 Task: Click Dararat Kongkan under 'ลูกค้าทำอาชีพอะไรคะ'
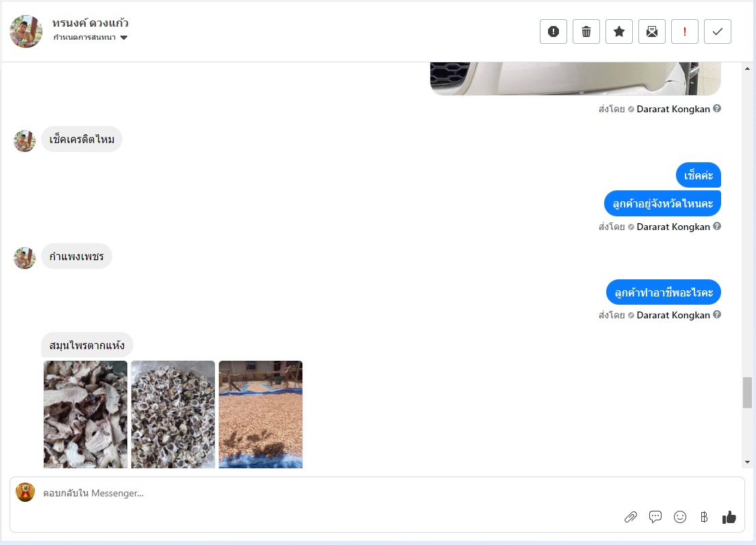pos(673,315)
